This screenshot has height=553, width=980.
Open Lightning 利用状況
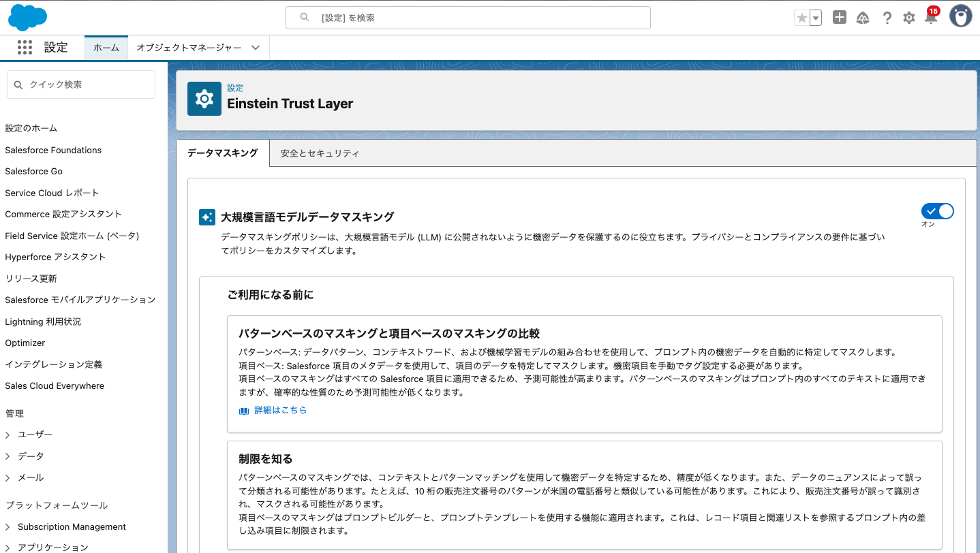tap(43, 321)
